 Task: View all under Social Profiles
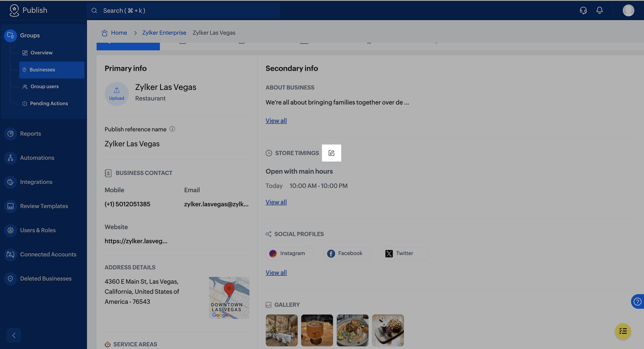pos(276,272)
